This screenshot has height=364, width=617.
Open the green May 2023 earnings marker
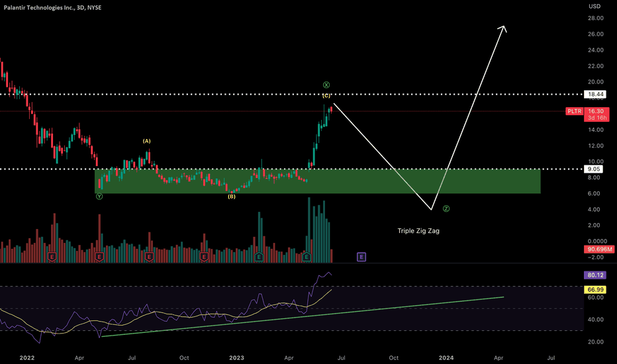click(307, 257)
